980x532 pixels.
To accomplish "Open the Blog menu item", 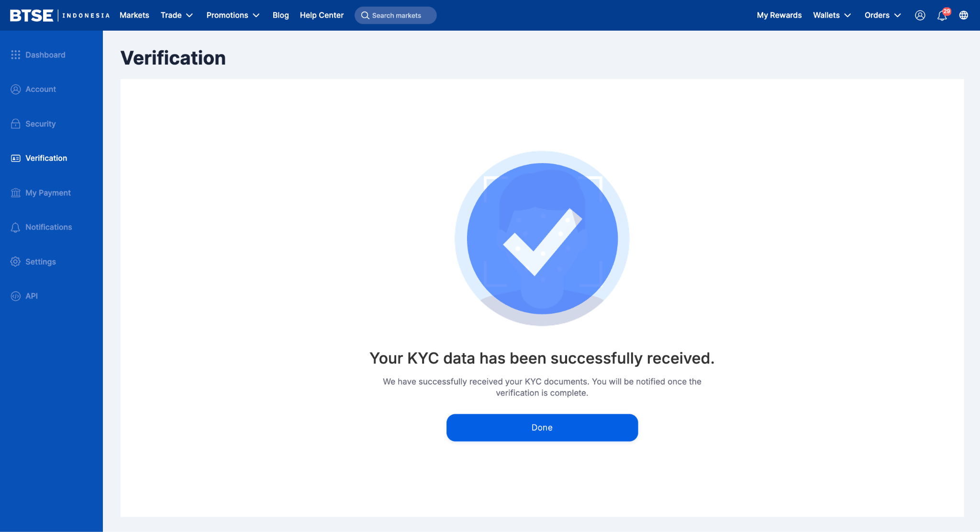I will (281, 15).
